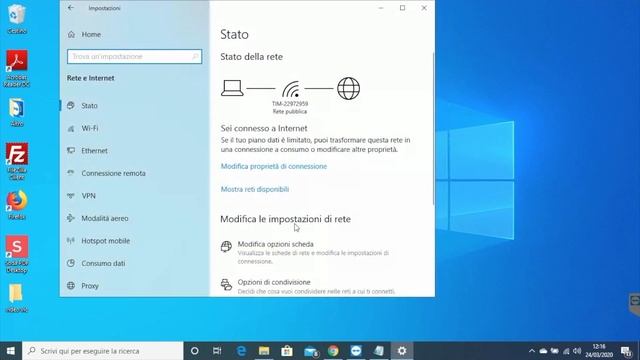Open Modifica opzioni scheda
The image size is (640, 360).
pyautogui.click(x=276, y=244)
